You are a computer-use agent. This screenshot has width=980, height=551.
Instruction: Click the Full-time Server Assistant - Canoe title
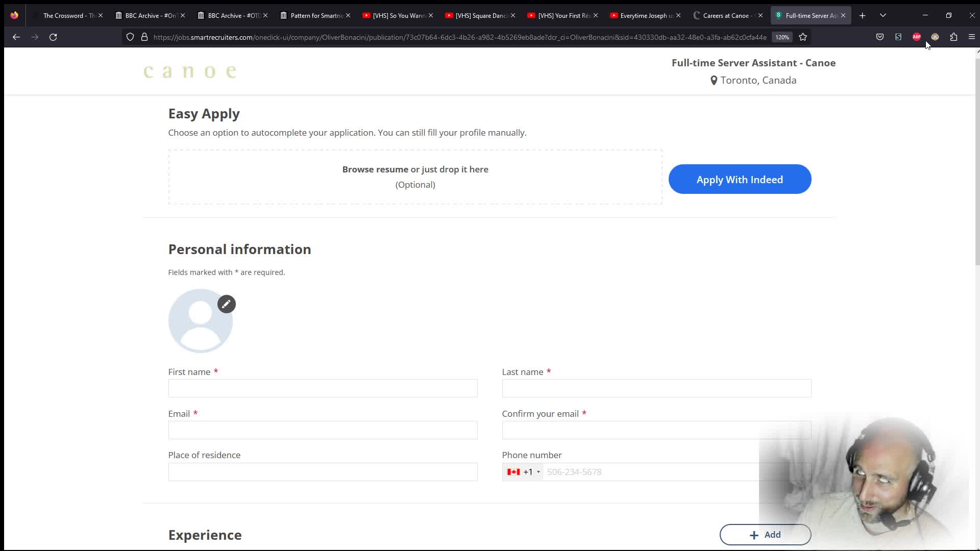(753, 63)
